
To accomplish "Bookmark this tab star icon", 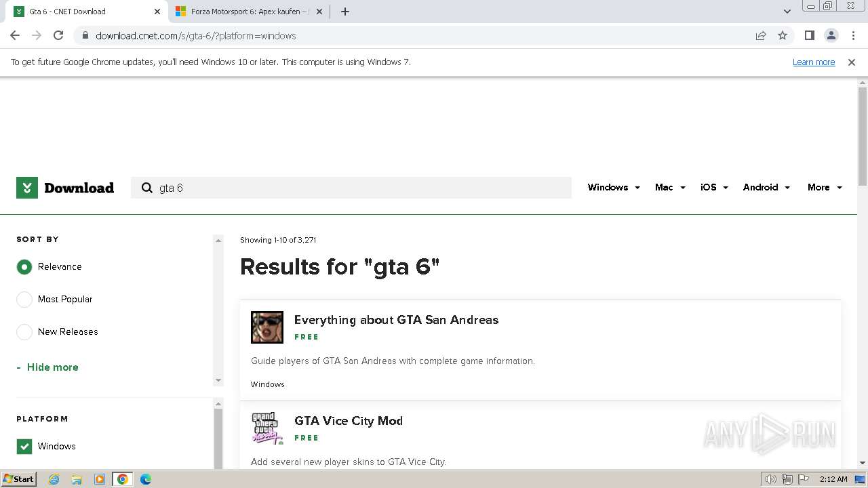I will 783,35.
